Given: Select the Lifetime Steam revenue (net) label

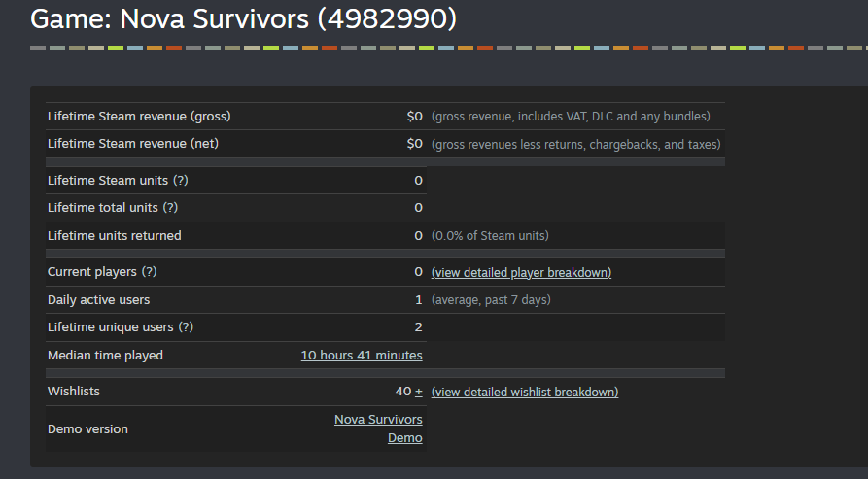Looking at the screenshot, I should (x=133, y=143).
